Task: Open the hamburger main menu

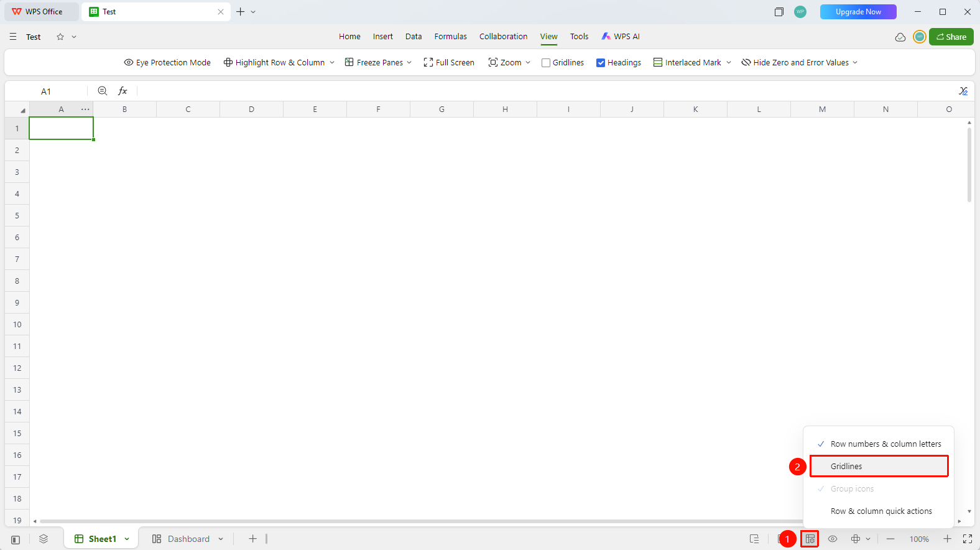Action: 13,37
